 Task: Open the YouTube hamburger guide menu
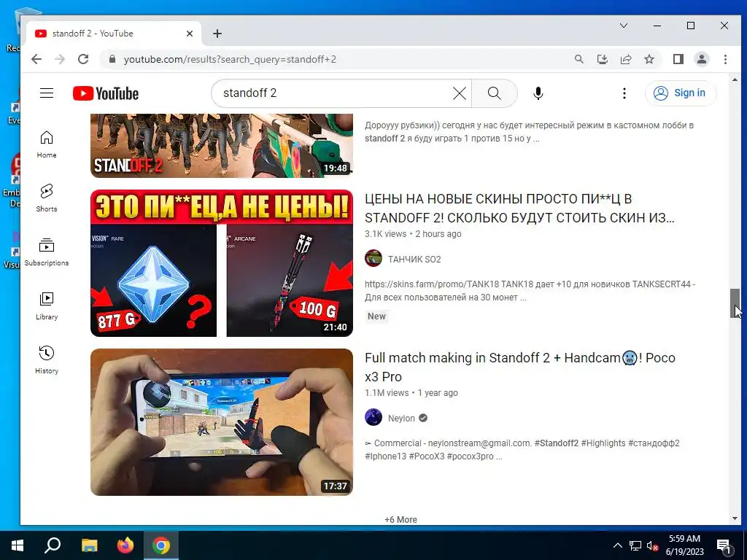[x=46, y=93]
